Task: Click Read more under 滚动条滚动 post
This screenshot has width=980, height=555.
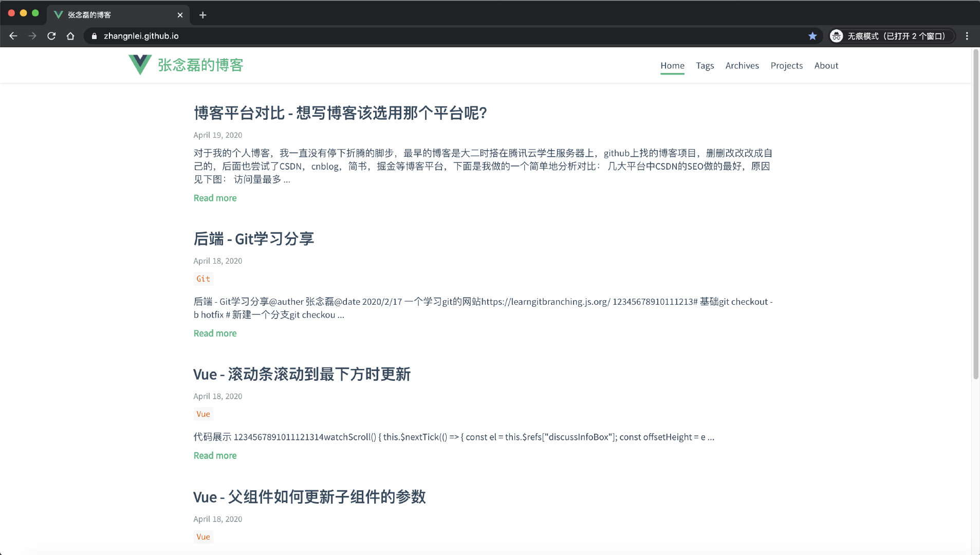Action: [215, 455]
